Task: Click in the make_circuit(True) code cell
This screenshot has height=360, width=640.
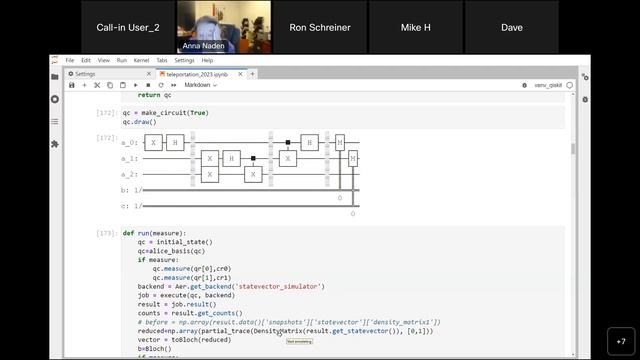Action: tap(343, 117)
